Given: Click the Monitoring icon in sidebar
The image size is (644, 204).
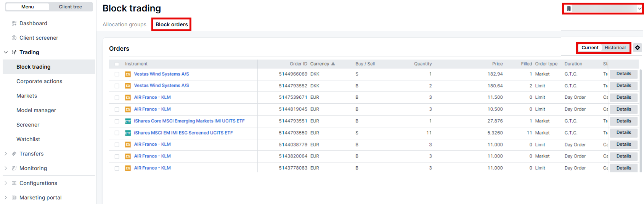Looking at the screenshot, I should [x=14, y=168].
